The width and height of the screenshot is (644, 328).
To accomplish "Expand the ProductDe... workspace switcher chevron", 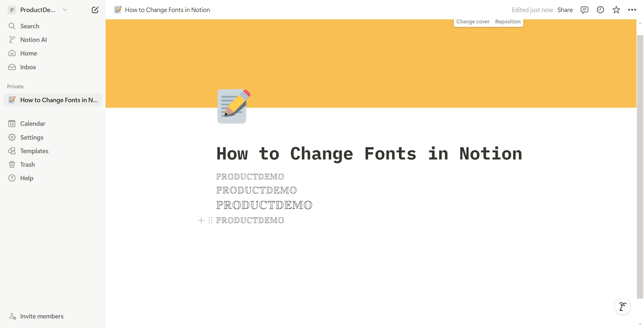I will pyautogui.click(x=65, y=10).
